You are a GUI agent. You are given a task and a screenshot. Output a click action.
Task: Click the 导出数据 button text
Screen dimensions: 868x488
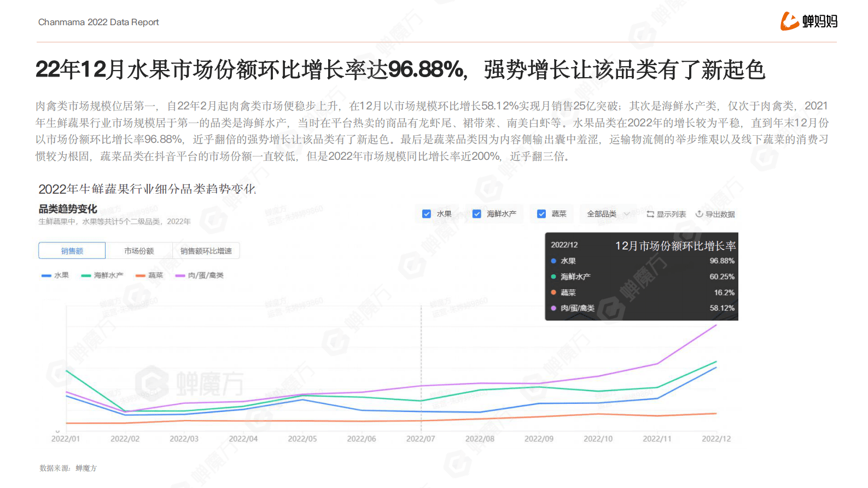tap(720, 214)
